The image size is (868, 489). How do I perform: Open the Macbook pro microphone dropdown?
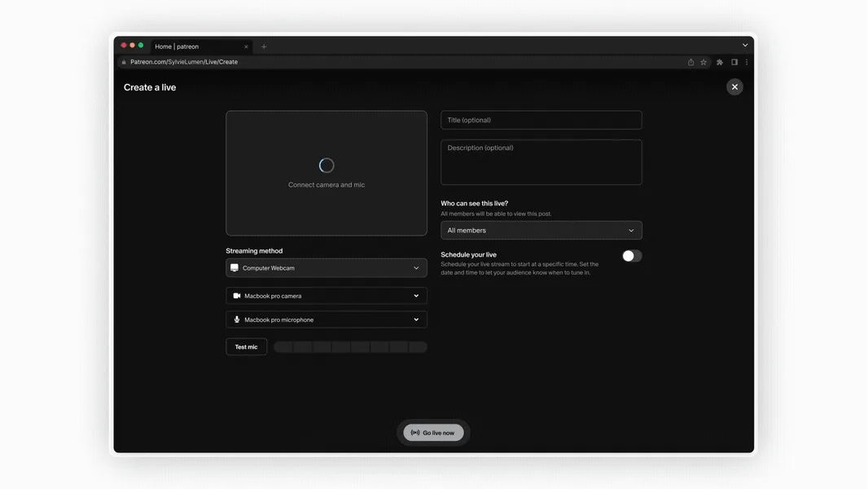[326, 319]
